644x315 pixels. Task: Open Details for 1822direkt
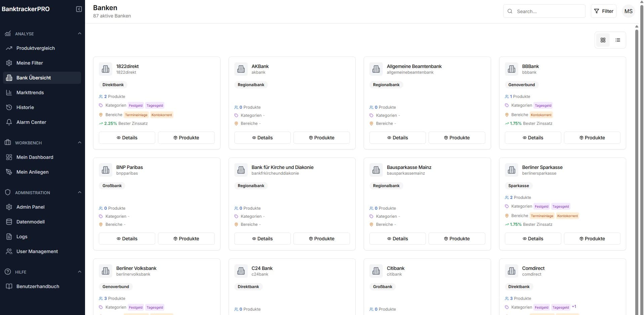(x=127, y=138)
